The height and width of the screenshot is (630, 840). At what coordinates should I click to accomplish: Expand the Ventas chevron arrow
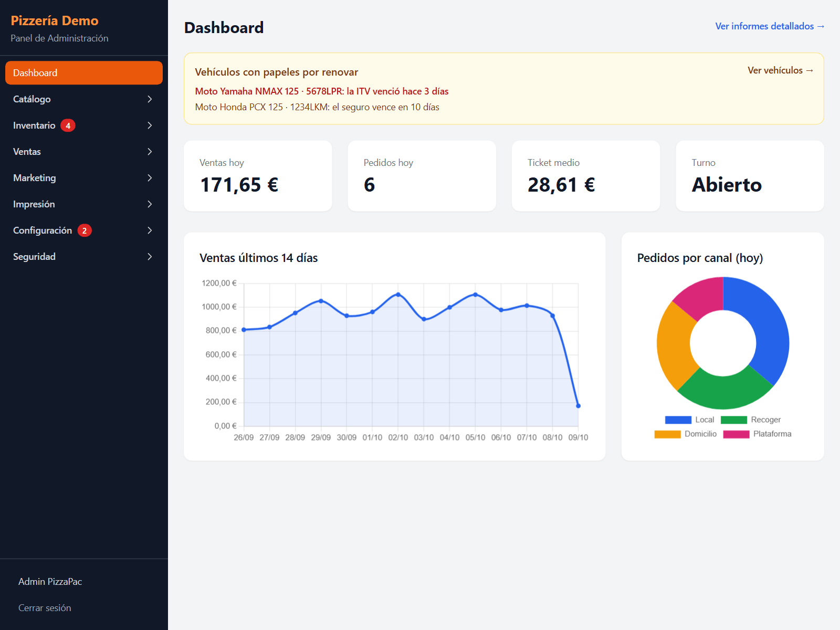coord(150,152)
